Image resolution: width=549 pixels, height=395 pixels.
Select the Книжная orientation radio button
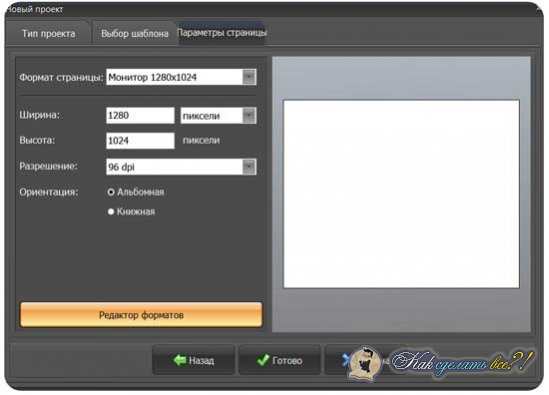pyautogui.click(x=111, y=212)
